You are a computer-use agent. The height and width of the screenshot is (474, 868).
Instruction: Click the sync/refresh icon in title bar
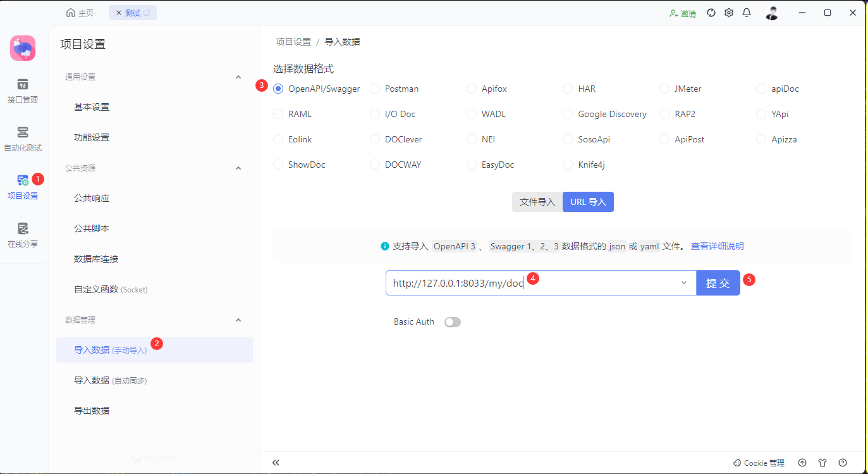(711, 12)
